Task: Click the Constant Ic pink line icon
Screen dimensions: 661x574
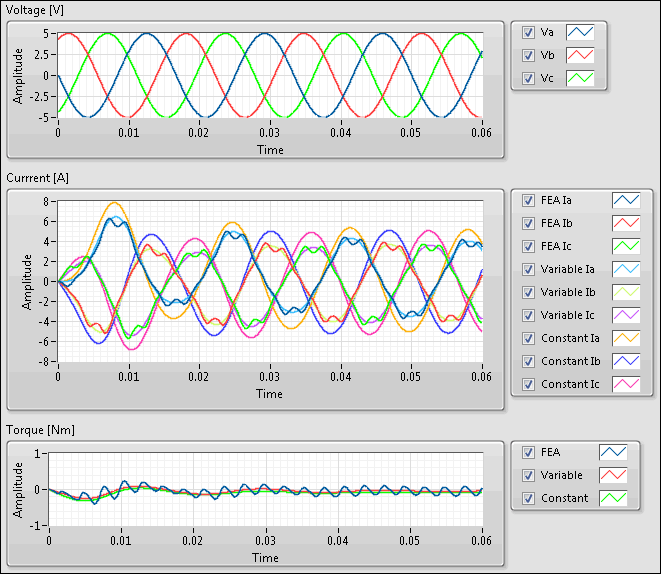Action: (626, 384)
